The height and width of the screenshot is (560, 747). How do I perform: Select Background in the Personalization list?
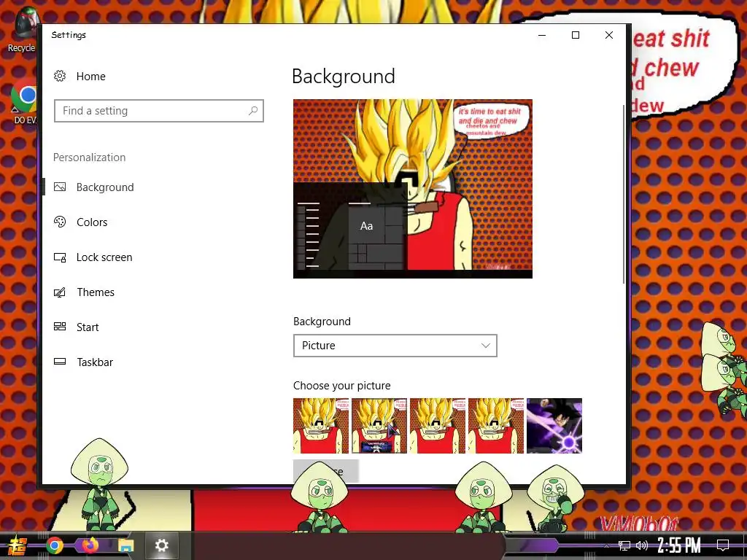105,187
